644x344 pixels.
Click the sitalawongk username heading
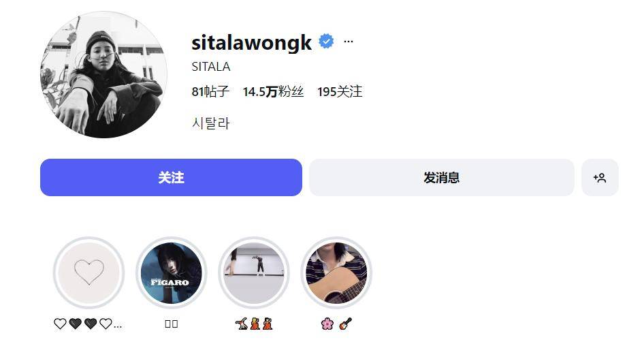pos(251,42)
